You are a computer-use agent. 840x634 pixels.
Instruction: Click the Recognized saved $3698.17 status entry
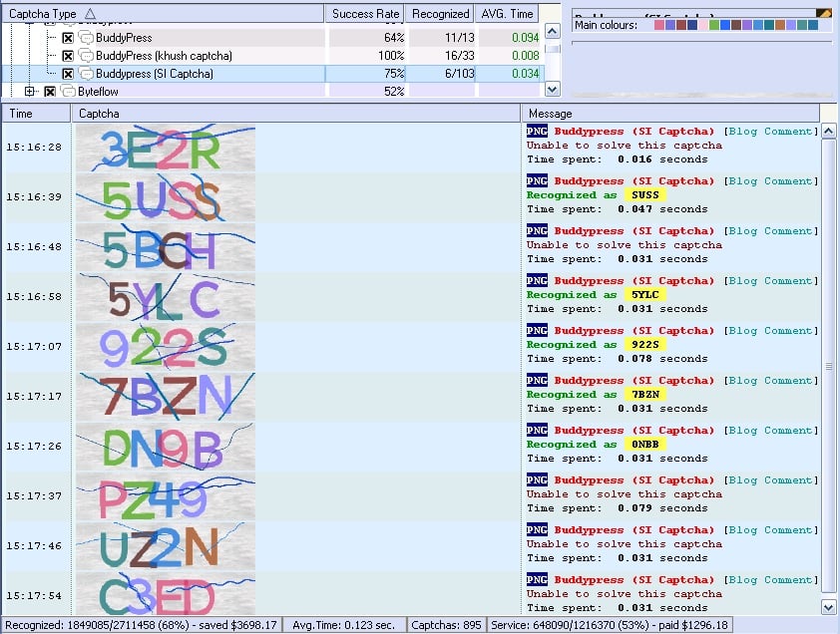click(142, 625)
